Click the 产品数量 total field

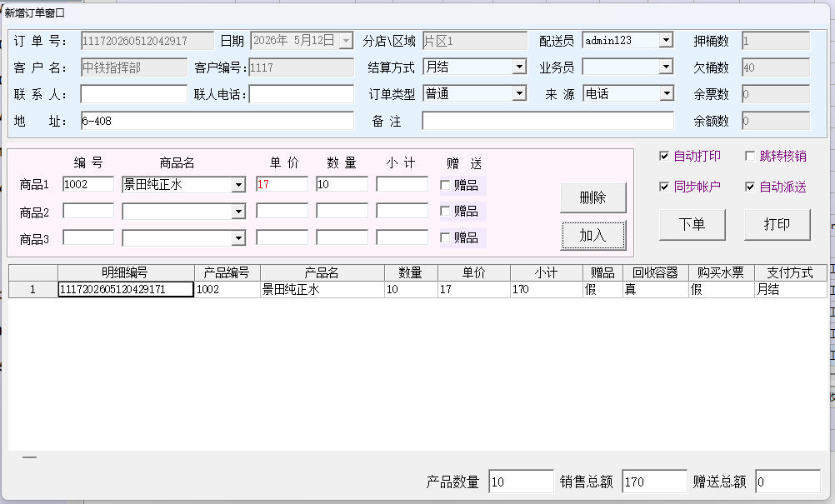click(522, 482)
